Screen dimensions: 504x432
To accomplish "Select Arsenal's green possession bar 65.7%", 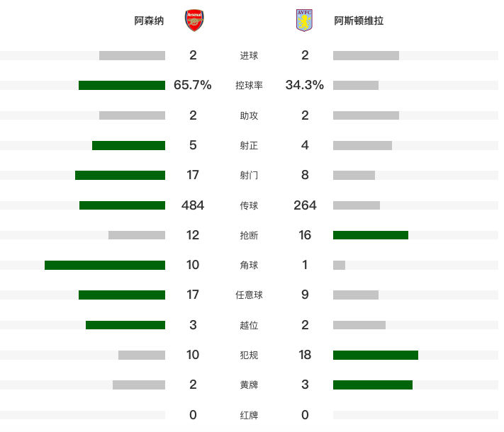I will tap(122, 85).
